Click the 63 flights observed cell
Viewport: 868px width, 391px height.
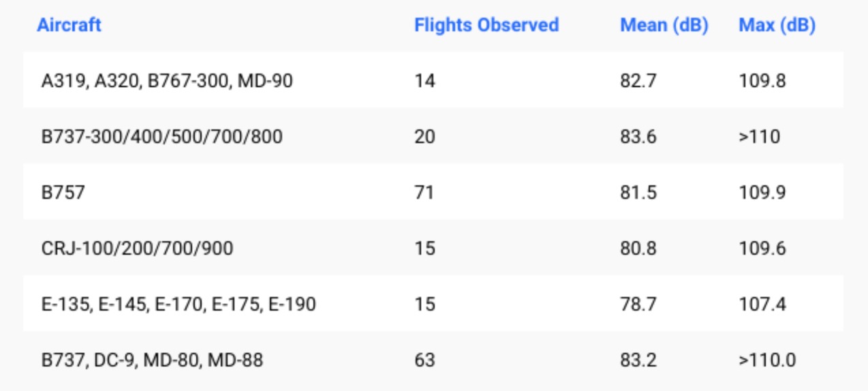point(424,360)
